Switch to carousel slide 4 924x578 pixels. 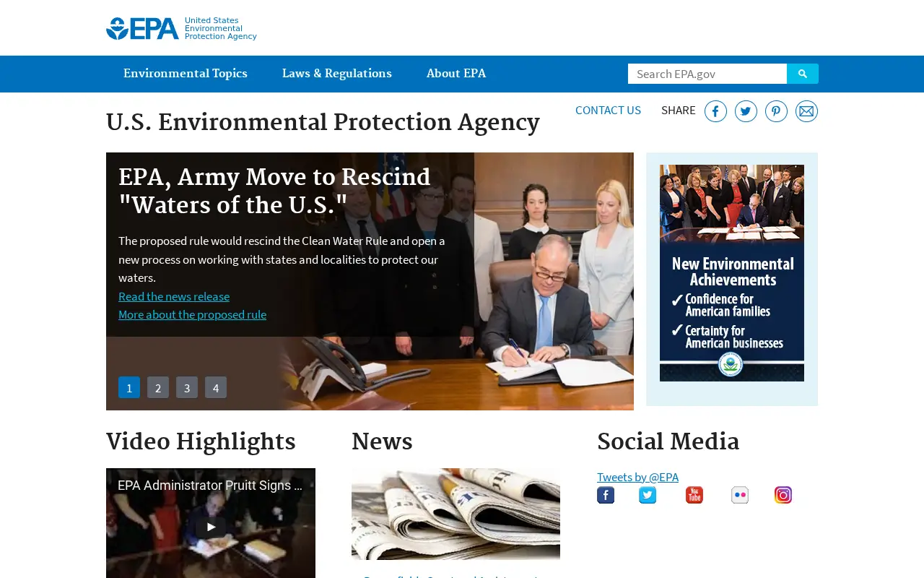[x=216, y=387]
